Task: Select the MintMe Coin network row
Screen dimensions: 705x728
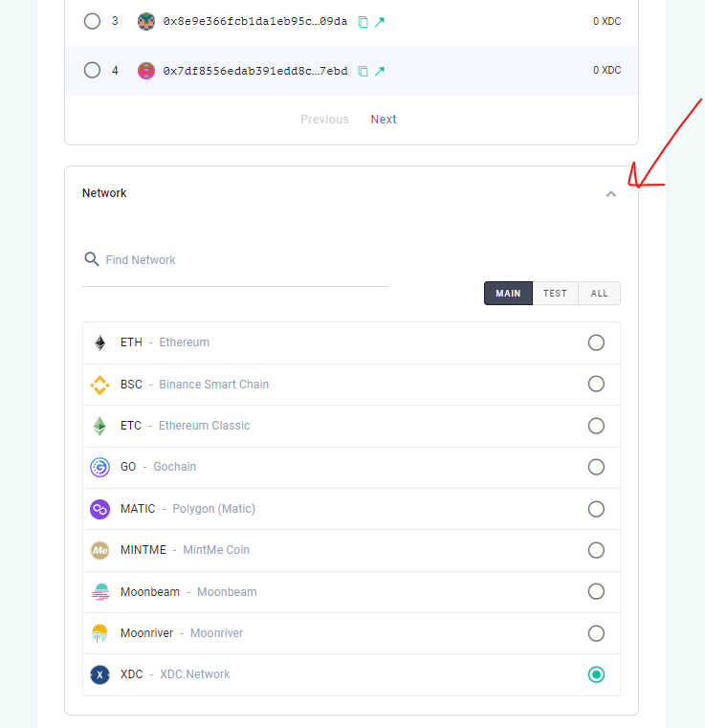Action: click(x=596, y=550)
